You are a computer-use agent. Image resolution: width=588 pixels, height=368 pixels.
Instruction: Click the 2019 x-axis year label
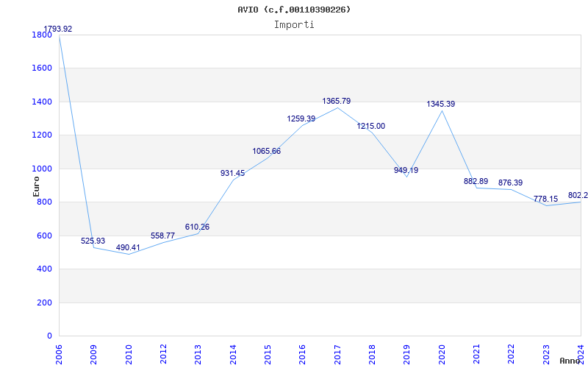click(x=407, y=354)
